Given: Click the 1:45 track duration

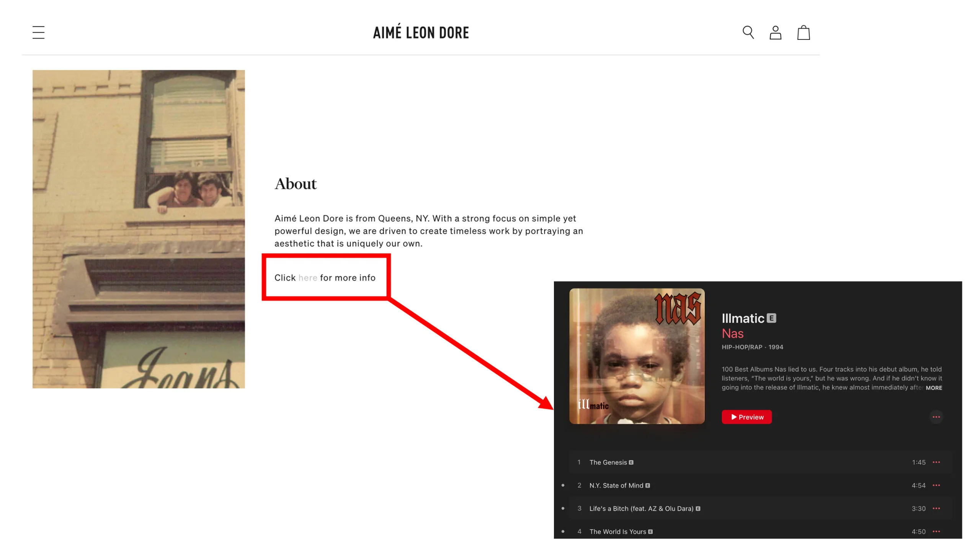Looking at the screenshot, I should pyautogui.click(x=918, y=462).
